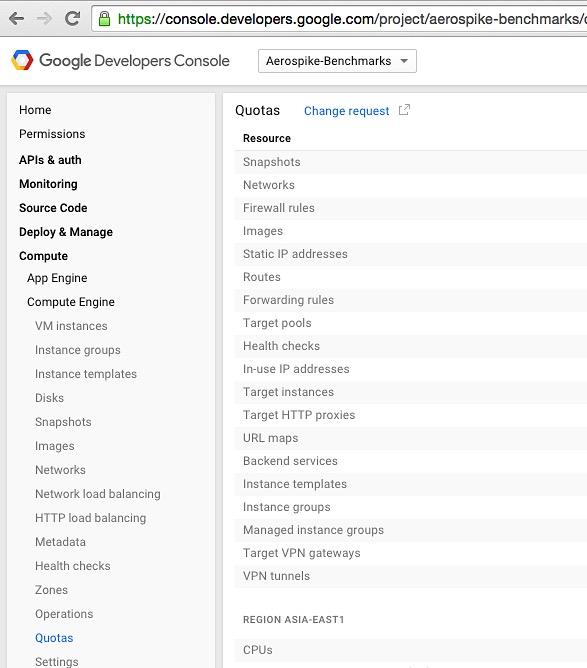Image resolution: width=587 pixels, height=668 pixels.
Task: Open Instance templates in the left sidebar
Action: coord(86,374)
